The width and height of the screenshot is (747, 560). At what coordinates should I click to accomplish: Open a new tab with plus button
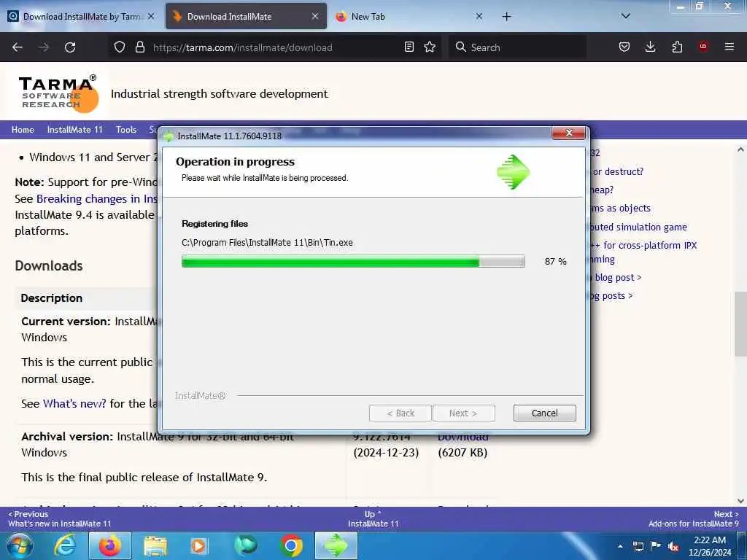(x=506, y=17)
